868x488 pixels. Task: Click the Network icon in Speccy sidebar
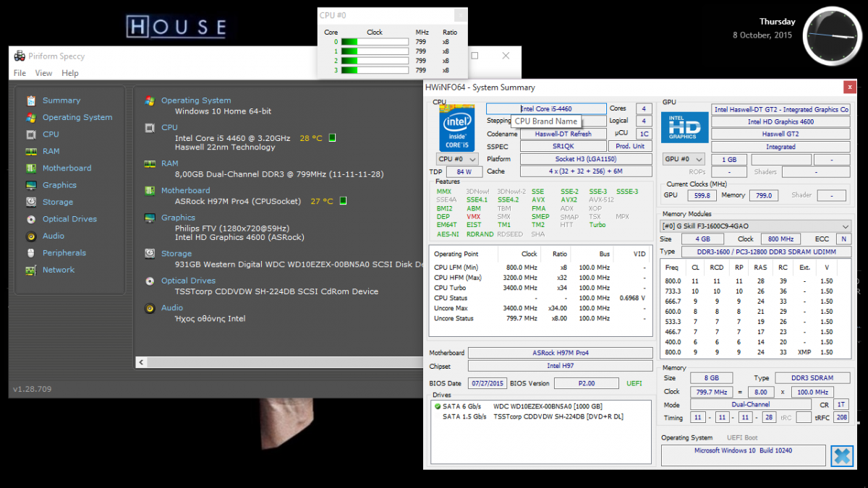click(31, 270)
